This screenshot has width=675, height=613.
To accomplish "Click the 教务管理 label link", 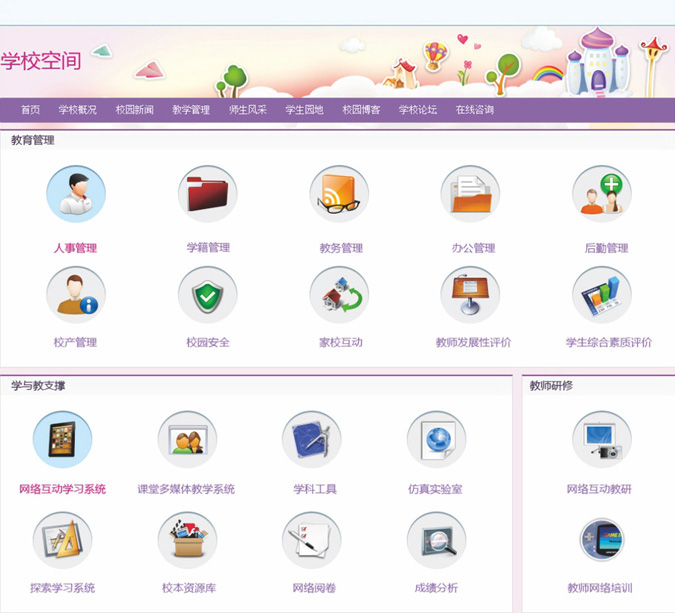I will coord(341,248).
